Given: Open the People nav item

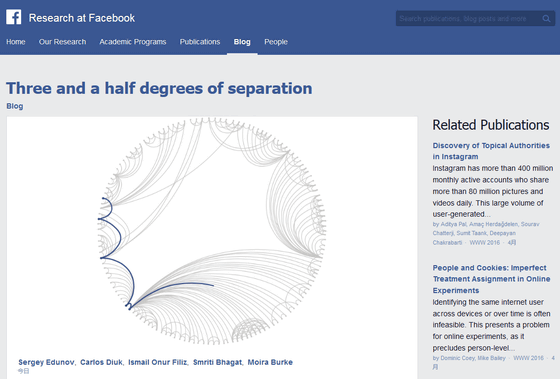Looking at the screenshot, I should tap(276, 42).
